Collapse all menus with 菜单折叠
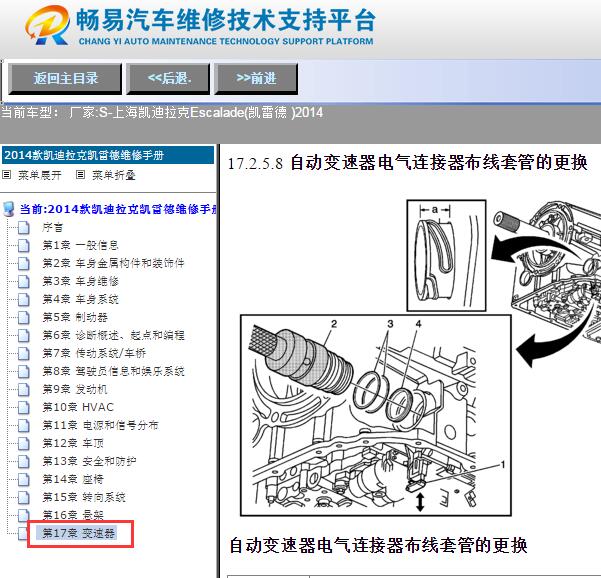The width and height of the screenshot is (601, 578). point(113,175)
